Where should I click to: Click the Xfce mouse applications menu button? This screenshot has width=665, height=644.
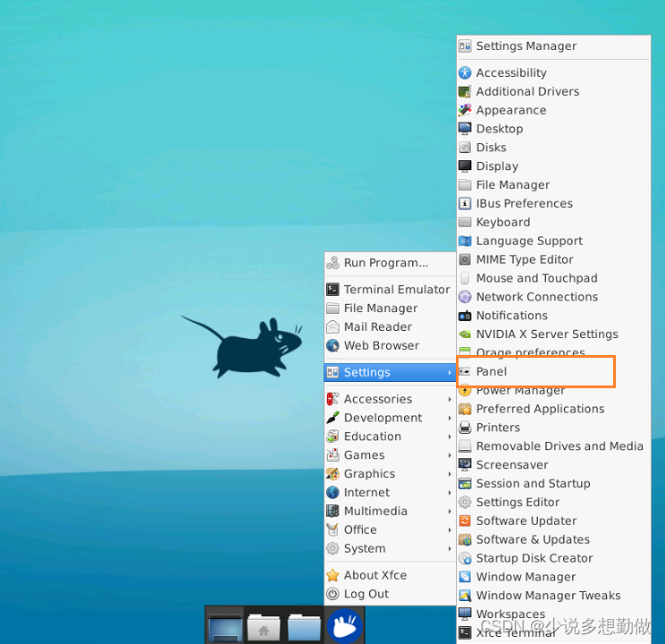(x=345, y=626)
